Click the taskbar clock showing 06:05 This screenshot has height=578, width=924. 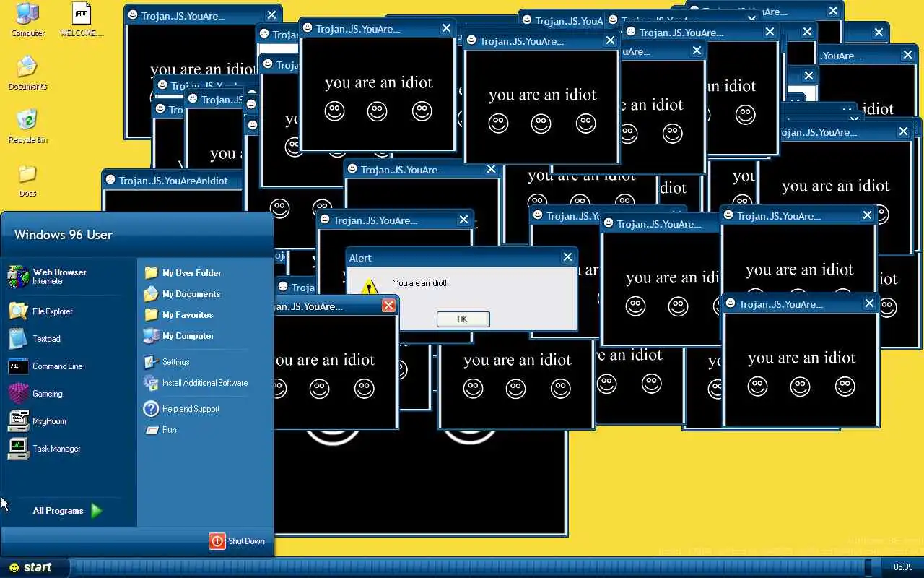(x=903, y=567)
